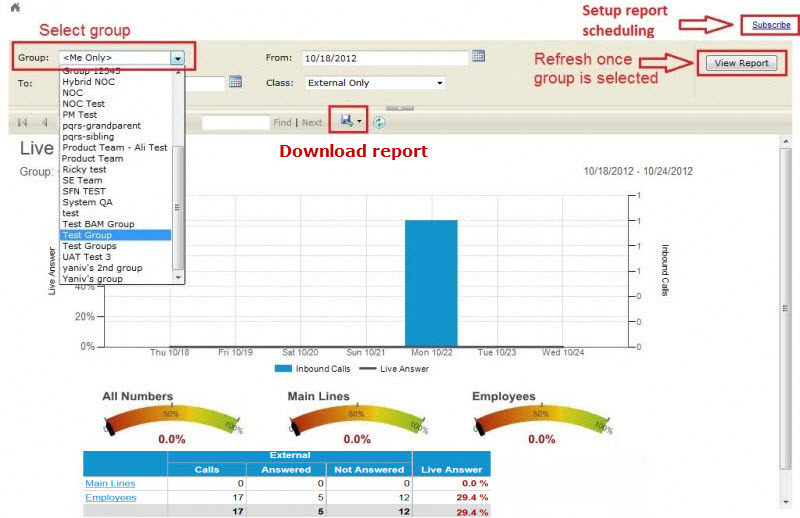Click Live Answer legend line marker
The image size is (800, 518).
(367, 368)
